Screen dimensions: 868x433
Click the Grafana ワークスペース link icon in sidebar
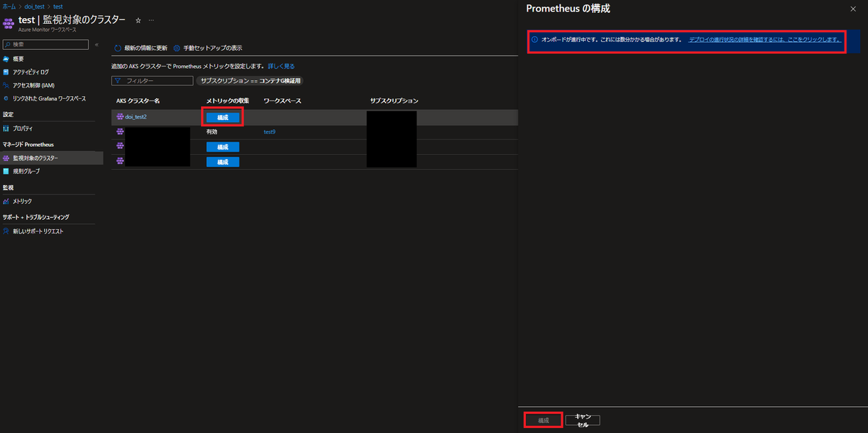point(6,98)
